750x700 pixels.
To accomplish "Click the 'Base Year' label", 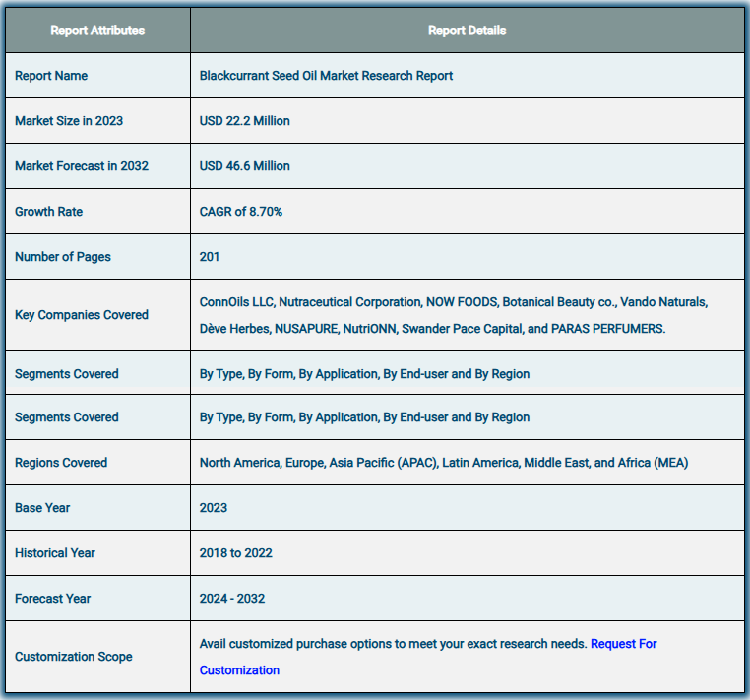I will point(42,508).
